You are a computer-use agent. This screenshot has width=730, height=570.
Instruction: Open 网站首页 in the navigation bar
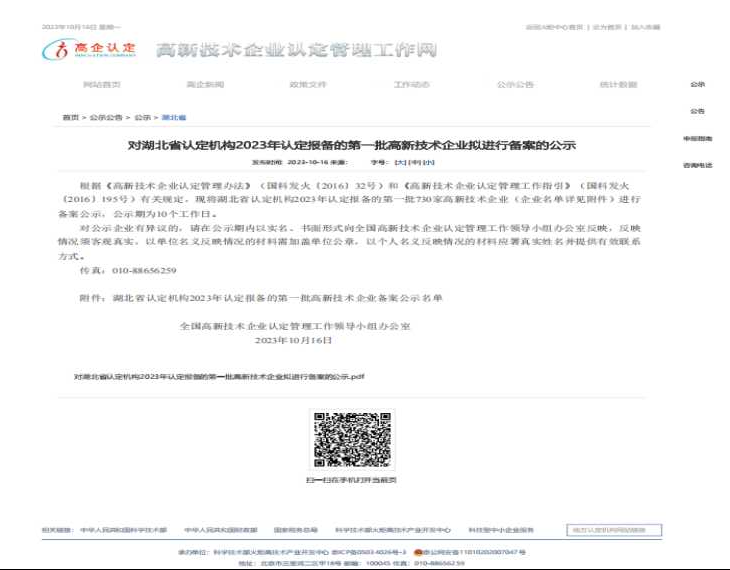pyautogui.click(x=102, y=85)
